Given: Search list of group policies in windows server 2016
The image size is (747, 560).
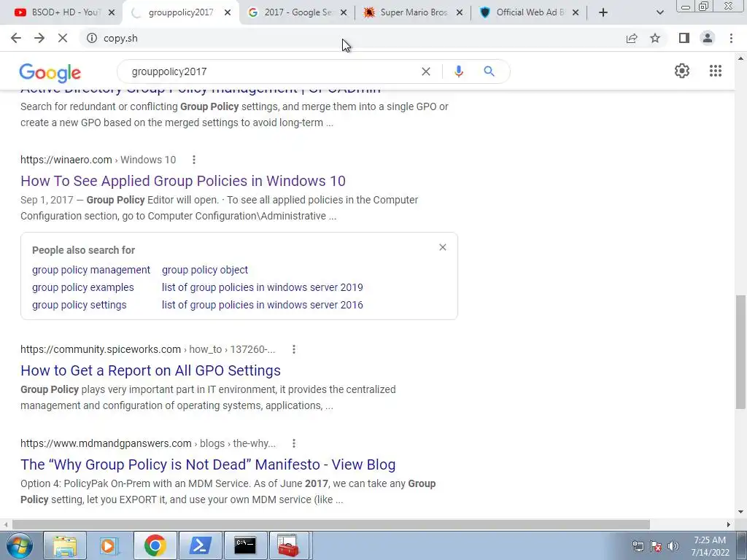Looking at the screenshot, I should [x=262, y=305].
